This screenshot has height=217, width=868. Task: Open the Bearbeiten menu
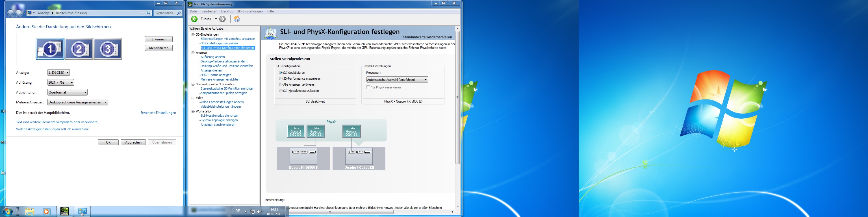tap(209, 12)
